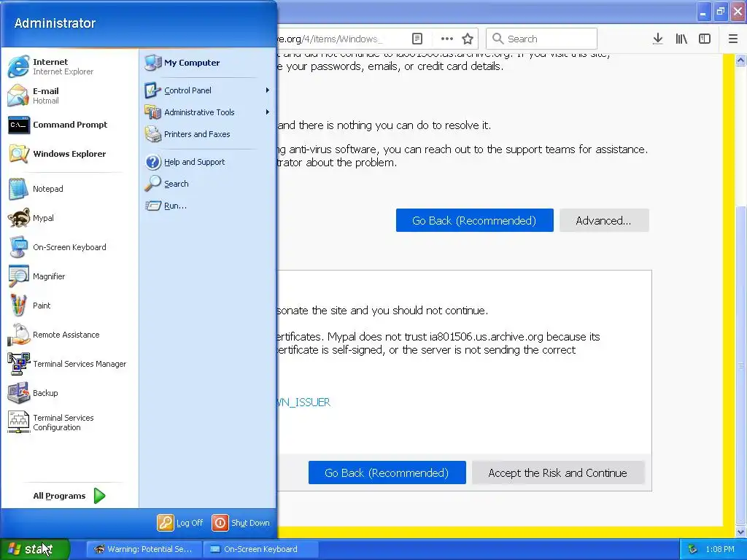Click Log Off button
The width and height of the screenshot is (747, 560).
[x=181, y=523]
